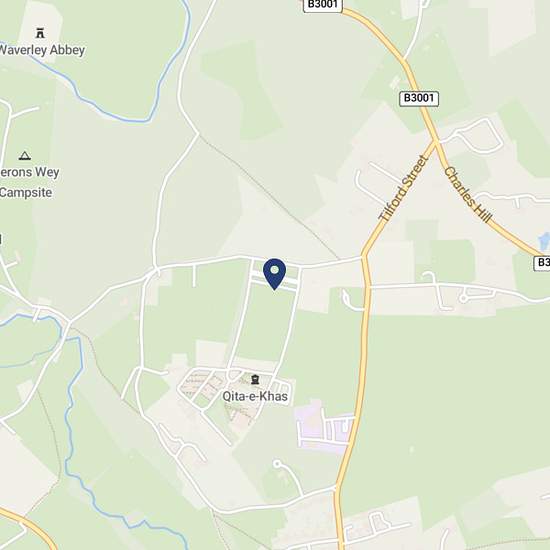This screenshot has height=550, width=550.
Task: Click the Tilford Street and B3001 junction
Action: click(436, 141)
